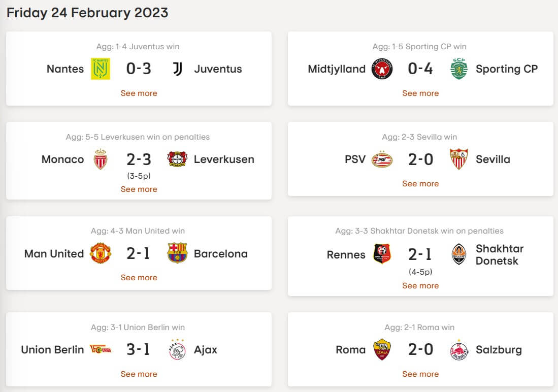Click the Man United 2-1 score
This screenshot has width=558, height=392.
click(x=139, y=253)
